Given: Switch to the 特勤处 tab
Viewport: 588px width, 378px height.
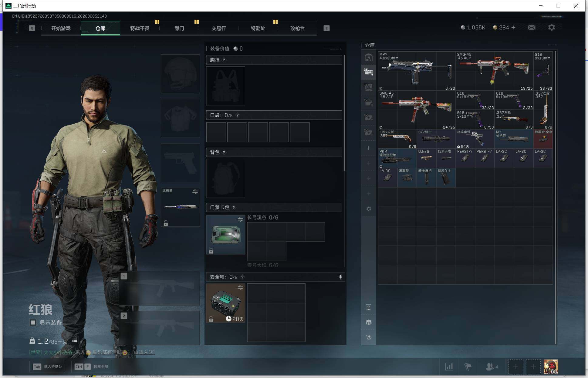Looking at the screenshot, I should point(258,28).
